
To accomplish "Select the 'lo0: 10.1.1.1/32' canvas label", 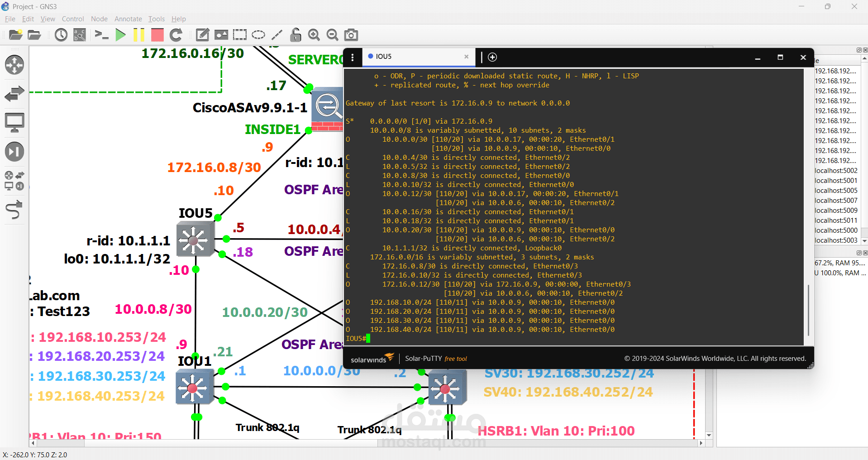I will (x=117, y=259).
